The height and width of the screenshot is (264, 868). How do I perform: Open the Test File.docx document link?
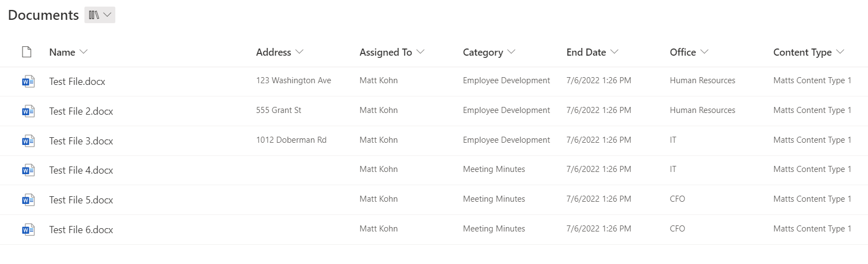(x=77, y=82)
